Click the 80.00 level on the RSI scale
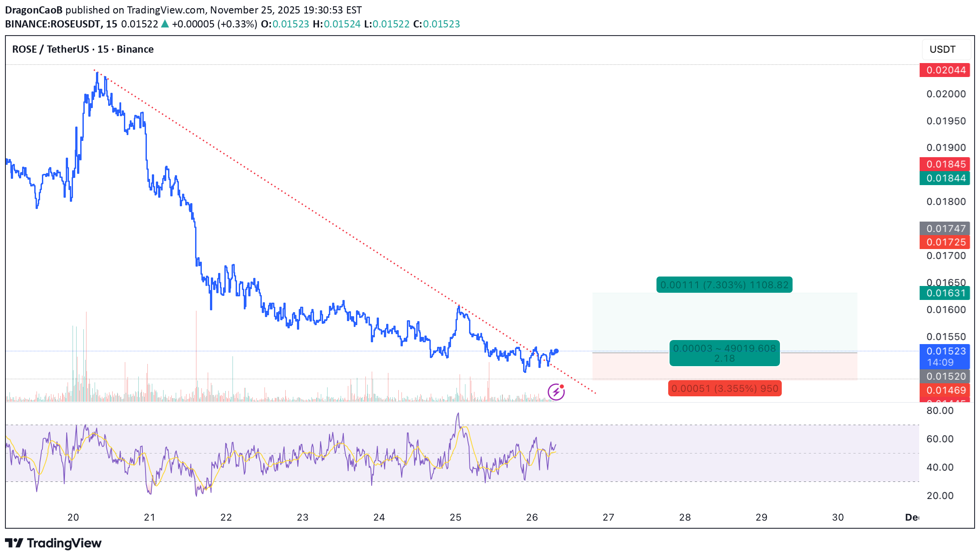Screen dimensions: 980x558 pos(940,411)
